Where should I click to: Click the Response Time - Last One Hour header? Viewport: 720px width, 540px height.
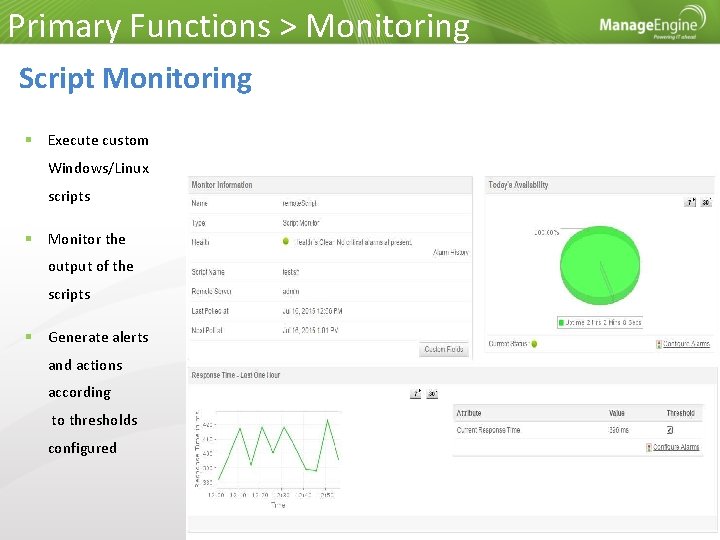pos(452,375)
